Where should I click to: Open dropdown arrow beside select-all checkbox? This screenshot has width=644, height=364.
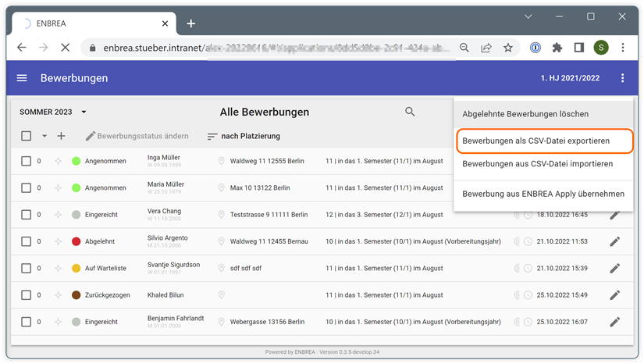[x=44, y=136]
